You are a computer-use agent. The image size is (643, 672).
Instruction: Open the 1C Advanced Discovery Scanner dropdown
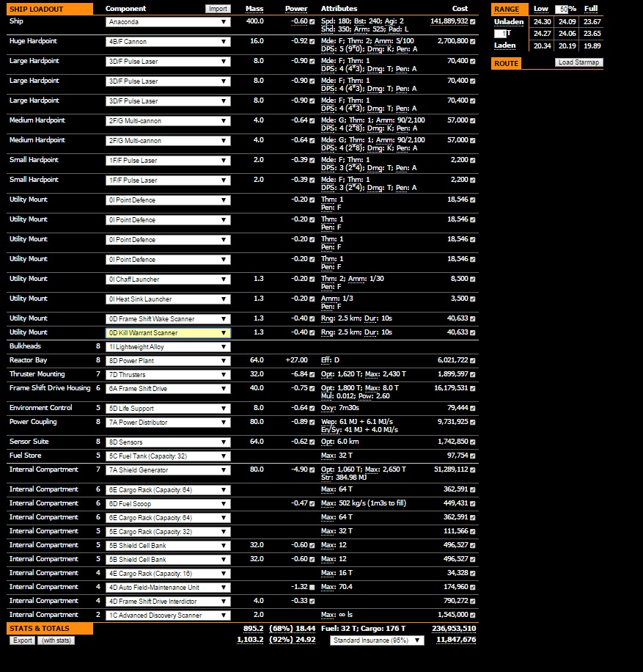(x=168, y=616)
